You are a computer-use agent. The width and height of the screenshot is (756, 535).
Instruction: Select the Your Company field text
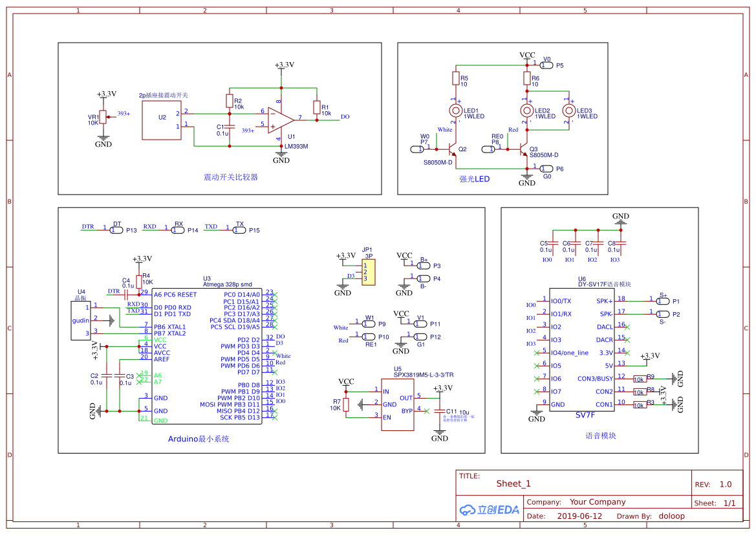coord(598,502)
